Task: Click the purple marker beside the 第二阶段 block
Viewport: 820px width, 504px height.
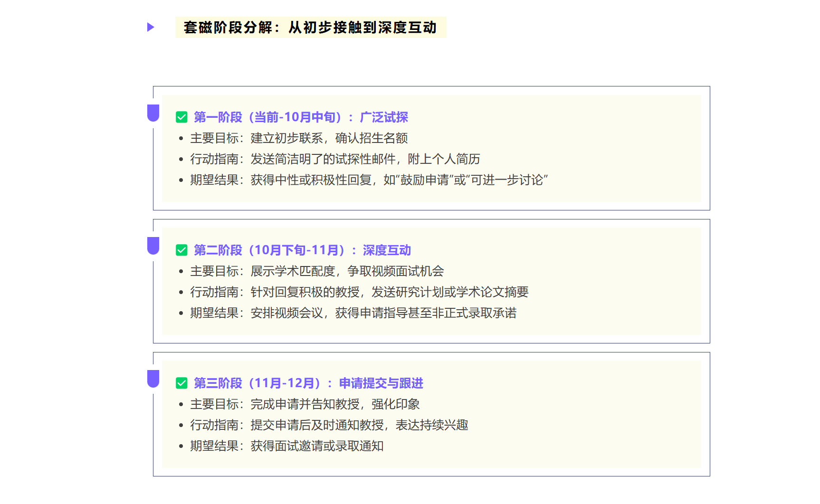Action: click(x=153, y=246)
